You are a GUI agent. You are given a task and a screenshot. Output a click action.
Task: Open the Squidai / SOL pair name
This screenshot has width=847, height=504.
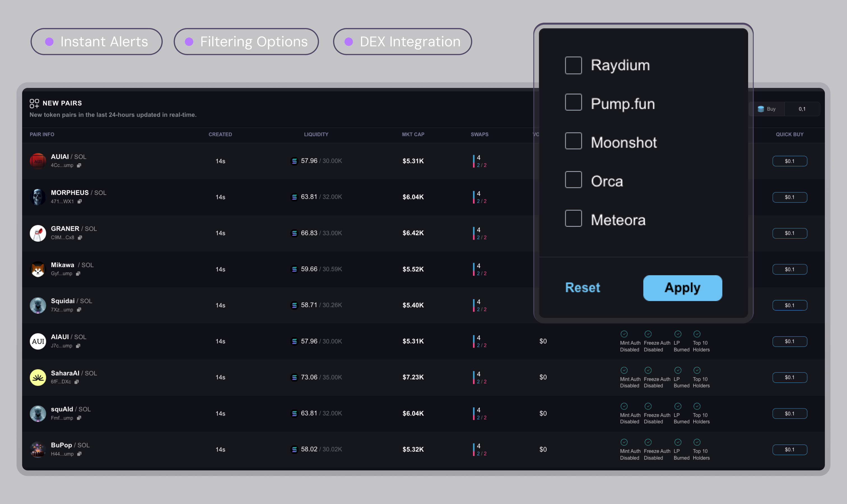pyautogui.click(x=71, y=301)
